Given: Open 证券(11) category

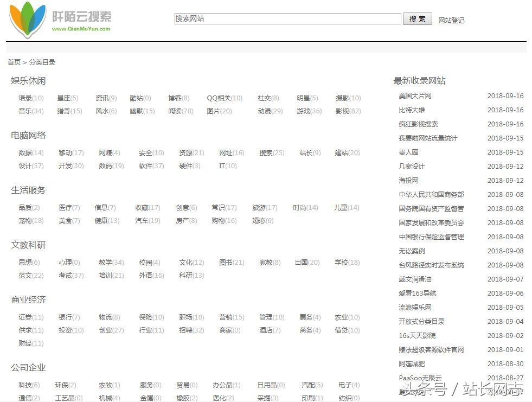Looking at the screenshot, I should click(x=31, y=317).
